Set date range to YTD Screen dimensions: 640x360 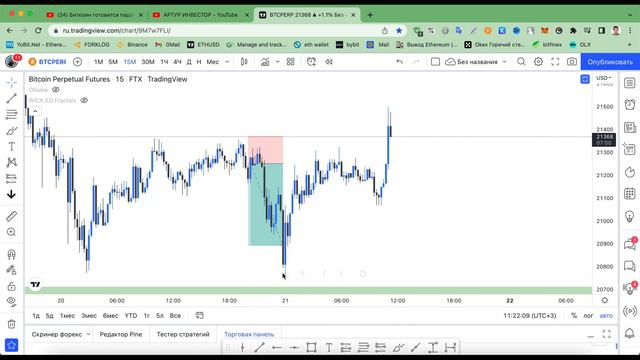pos(131,316)
